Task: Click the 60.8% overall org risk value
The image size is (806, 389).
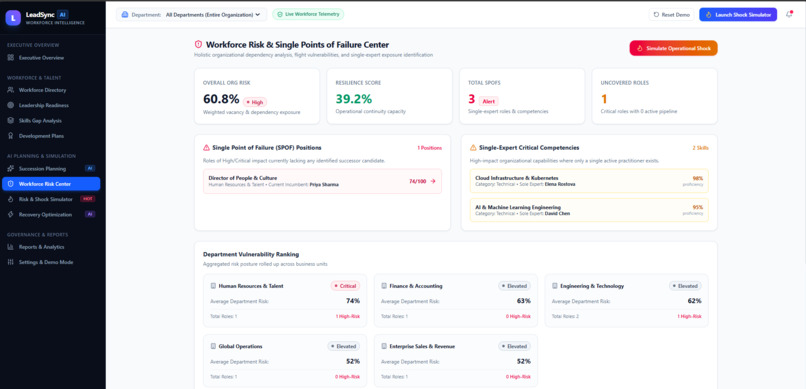Action: coord(221,99)
